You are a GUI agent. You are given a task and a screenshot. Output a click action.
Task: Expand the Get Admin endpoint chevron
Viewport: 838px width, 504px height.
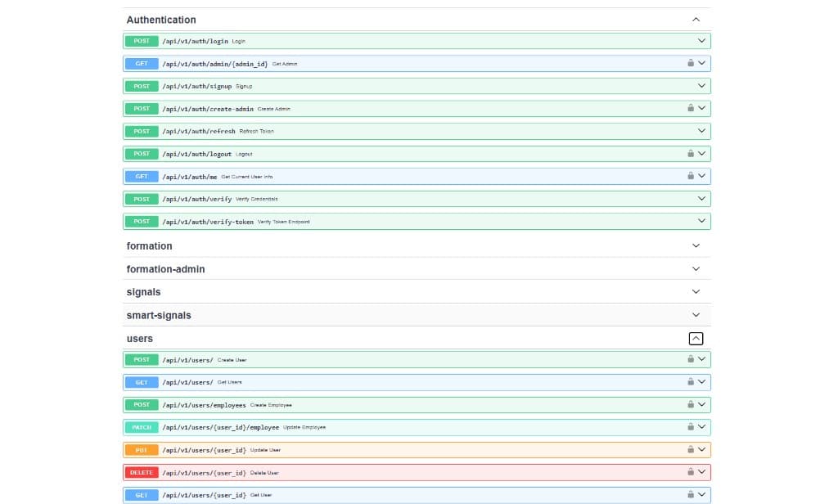[701, 63]
